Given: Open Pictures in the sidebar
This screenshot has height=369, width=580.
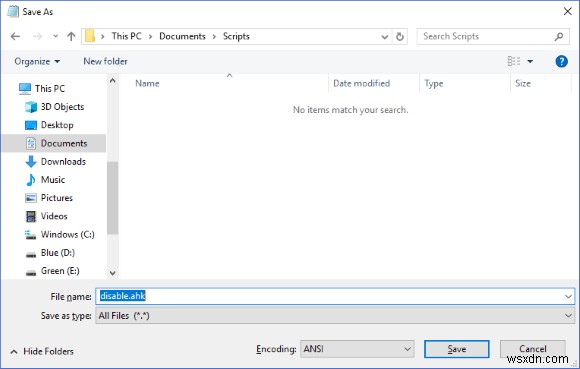Looking at the screenshot, I should click(x=57, y=198).
